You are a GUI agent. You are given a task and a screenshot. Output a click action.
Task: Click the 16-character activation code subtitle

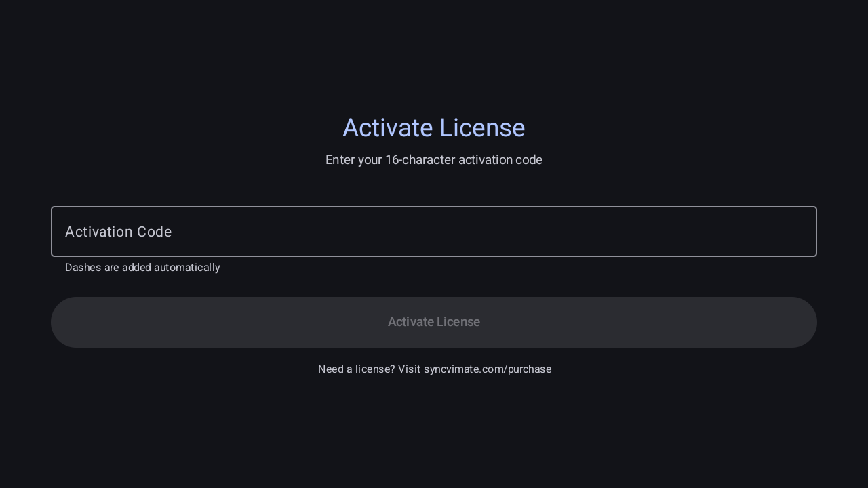434,160
